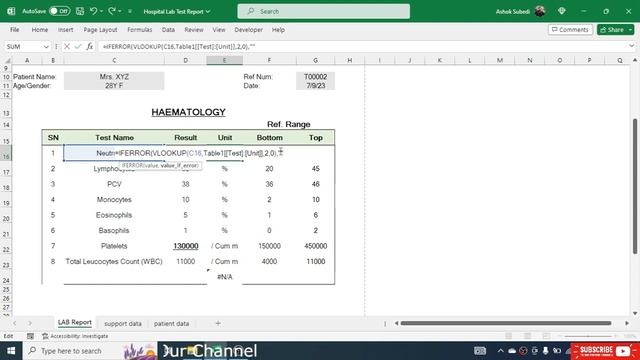
Task: Open the File menu
Action: click(x=15, y=30)
